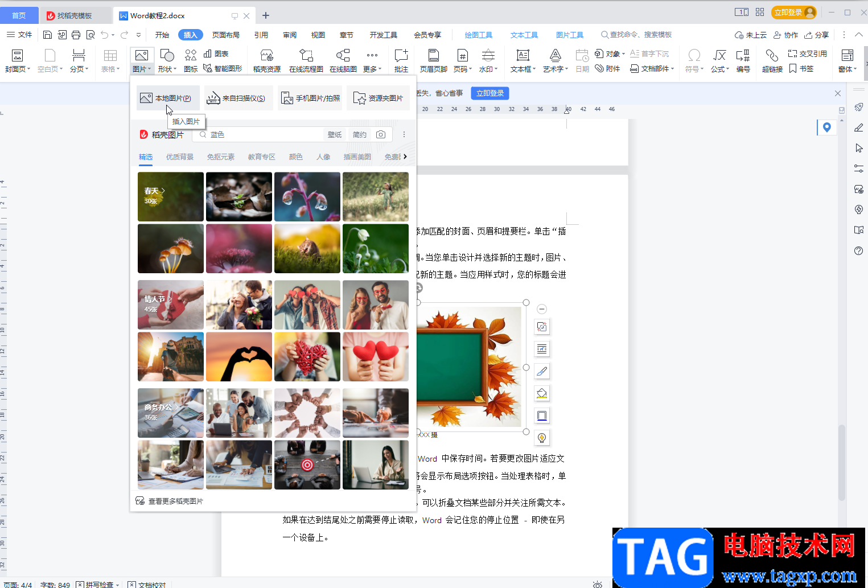The height and width of the screenshot is (588, 868).
Task: Open the 图片 dropdown in ribbon
Action: coord(142,69)
